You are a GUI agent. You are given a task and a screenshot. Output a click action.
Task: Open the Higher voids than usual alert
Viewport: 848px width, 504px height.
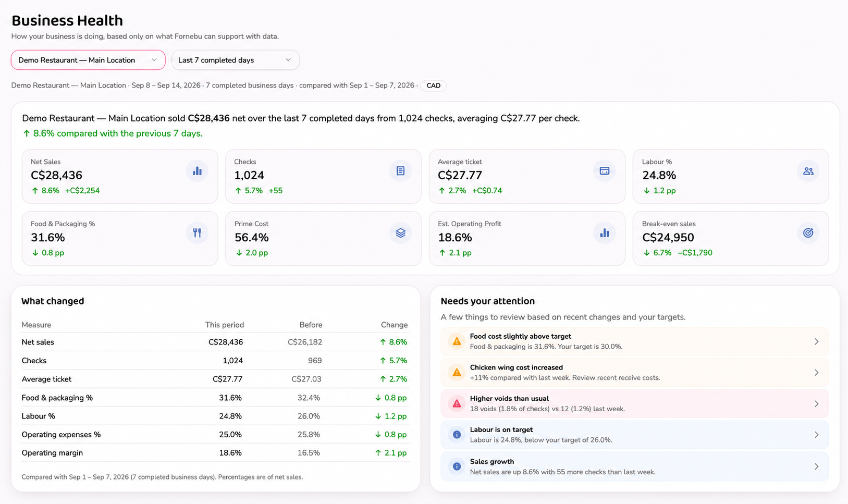634,404
